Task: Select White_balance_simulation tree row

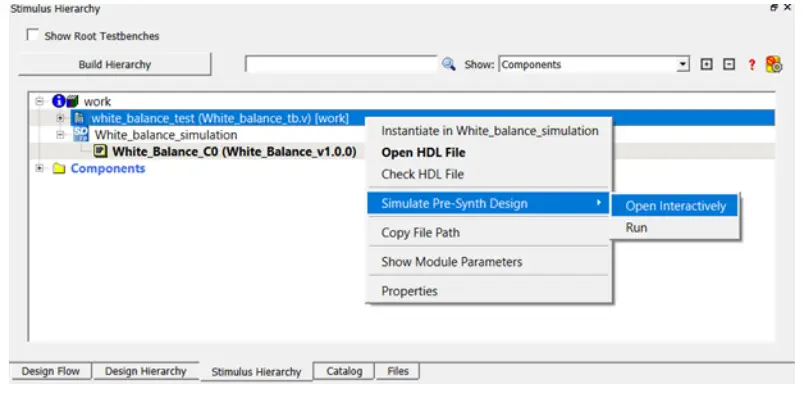Action: coord(166,135)
